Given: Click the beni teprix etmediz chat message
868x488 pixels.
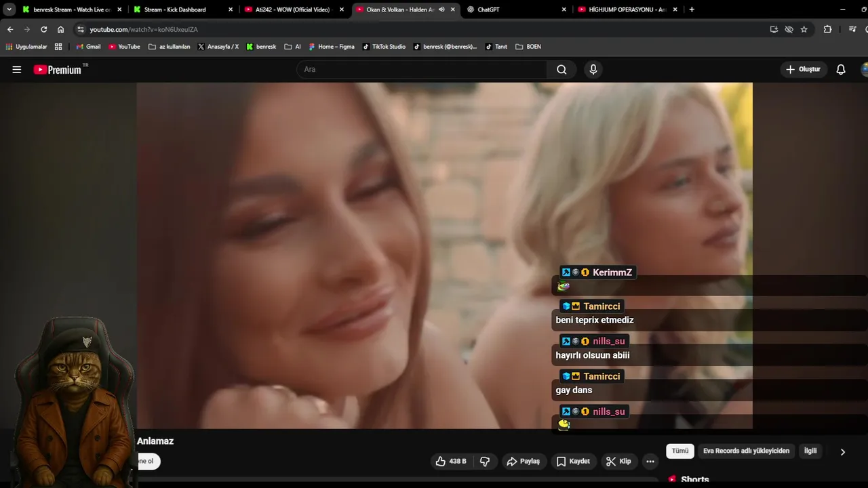Looking at the screenshot, I should pyautogui.click(x=595, y=320).
